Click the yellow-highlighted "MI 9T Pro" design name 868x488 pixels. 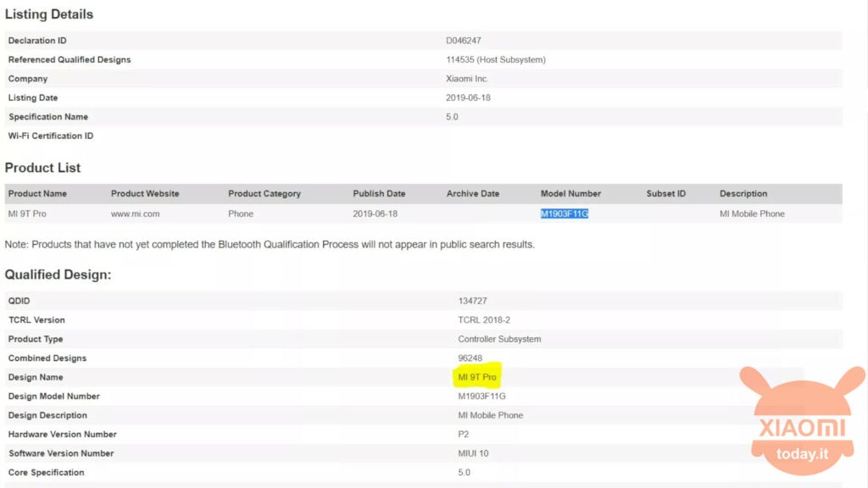[477, 377]
